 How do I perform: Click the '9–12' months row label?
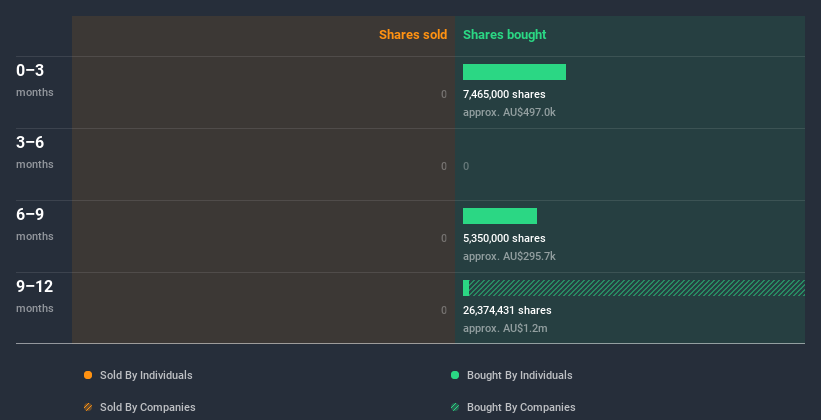tap(35, 286)
